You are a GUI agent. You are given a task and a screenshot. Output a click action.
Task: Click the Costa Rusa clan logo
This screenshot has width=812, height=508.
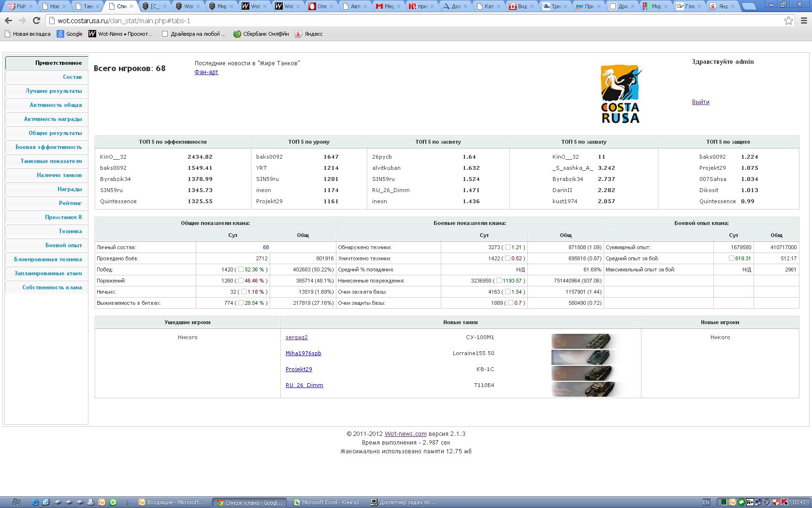[621, 94]
